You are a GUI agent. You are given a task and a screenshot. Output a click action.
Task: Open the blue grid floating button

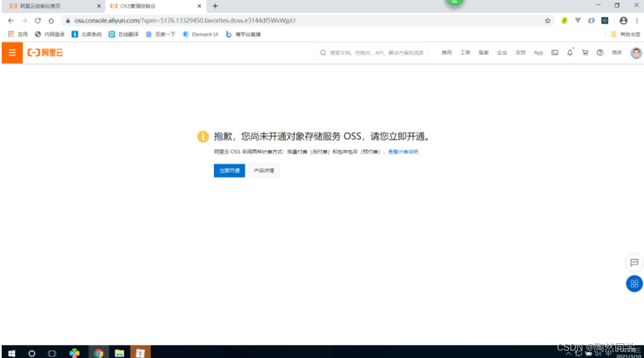pos(634,283)
